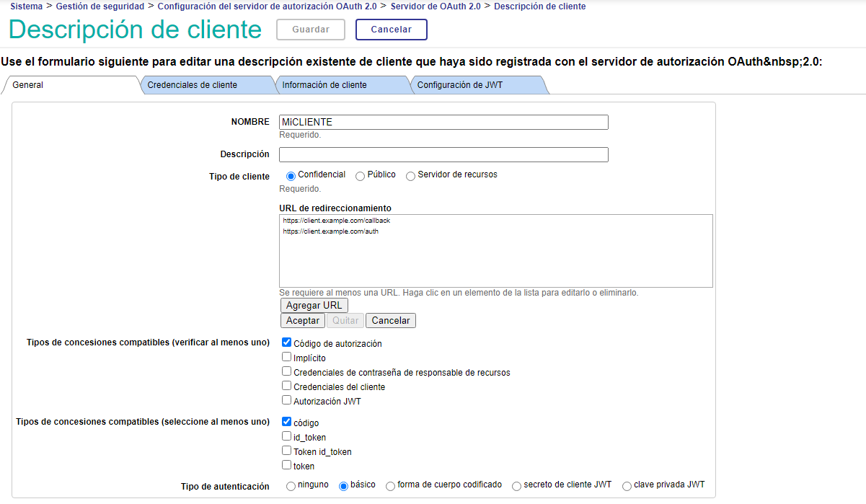Switch to Información de cliente tab
Viewport: 866px width, 504px height.
tap(324, 85)
